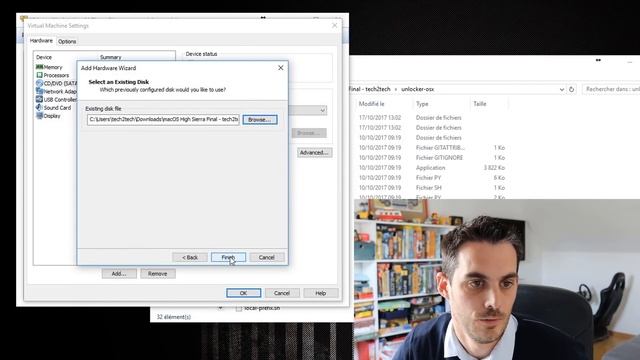The image size is (640, 360).
Task: Click the Processors device icon
Action: (x=39, y=75)
